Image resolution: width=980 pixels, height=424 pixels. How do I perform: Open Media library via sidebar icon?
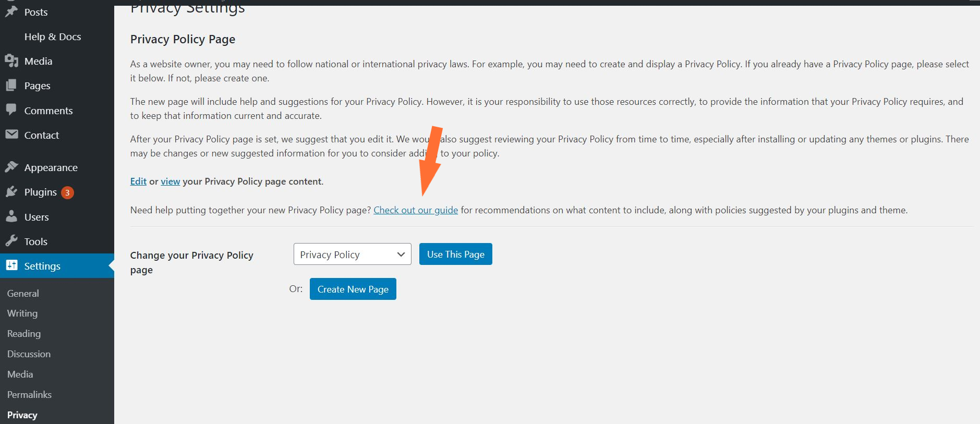(x=13, y=61)
